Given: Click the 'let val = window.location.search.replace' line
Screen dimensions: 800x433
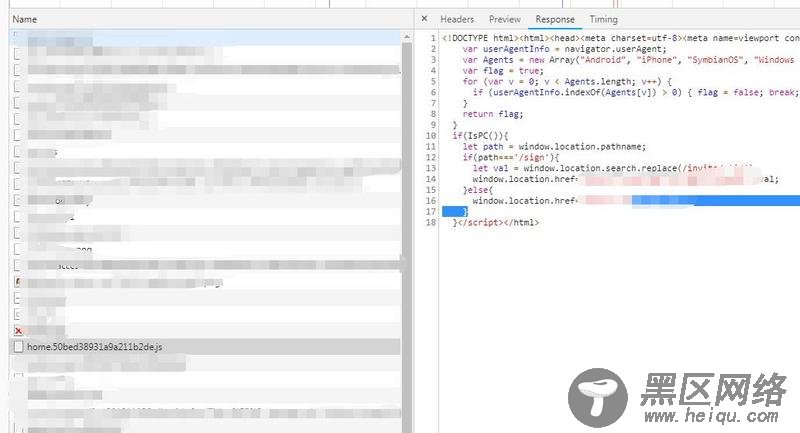Looking at the screenshot, I should [612, 168].
